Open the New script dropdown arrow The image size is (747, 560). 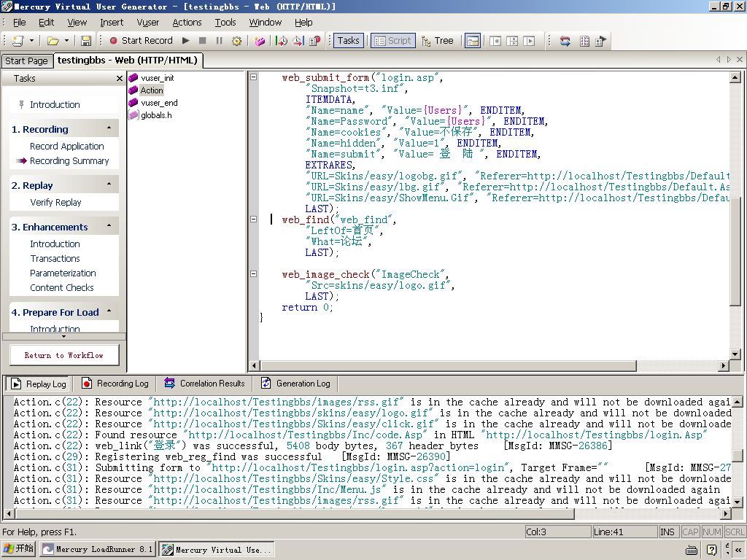31,41
